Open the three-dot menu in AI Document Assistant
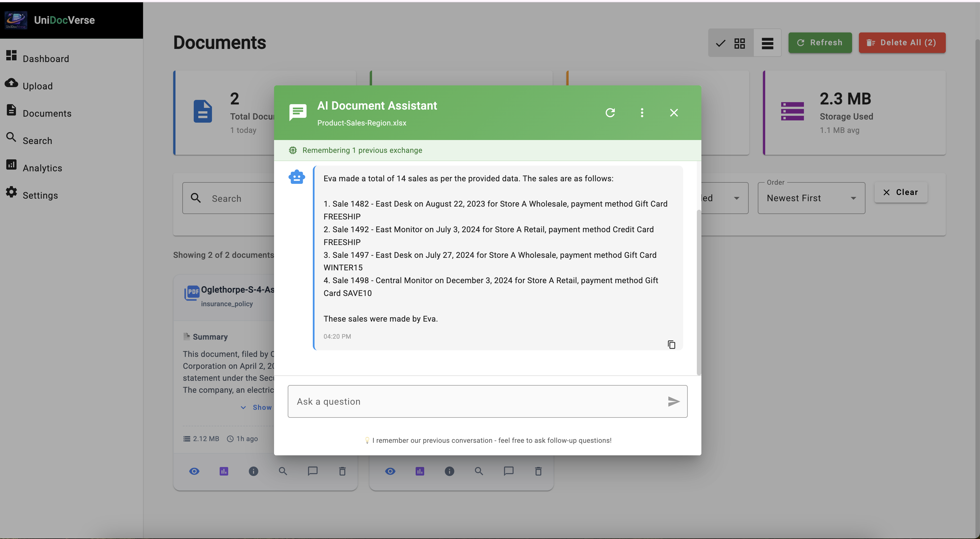 642,112
